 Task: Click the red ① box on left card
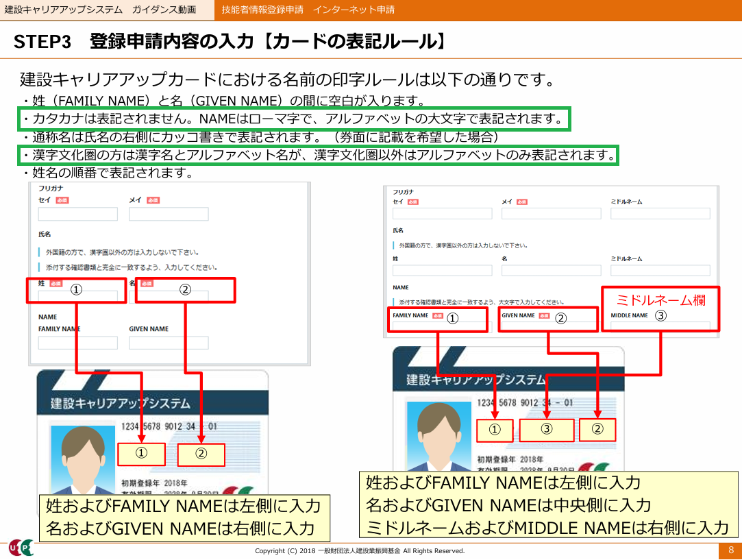coord(141,454)
